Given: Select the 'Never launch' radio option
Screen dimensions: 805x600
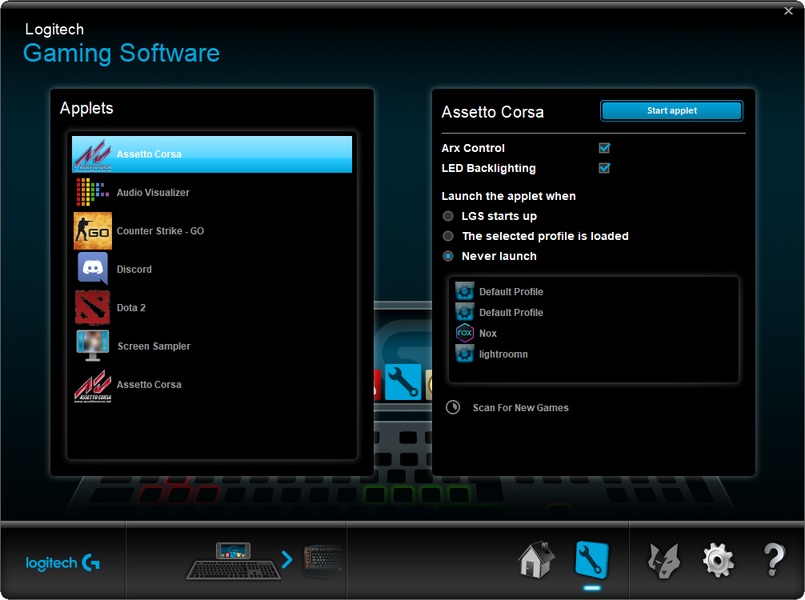Looking at the screenshot, I should (449, 256).
